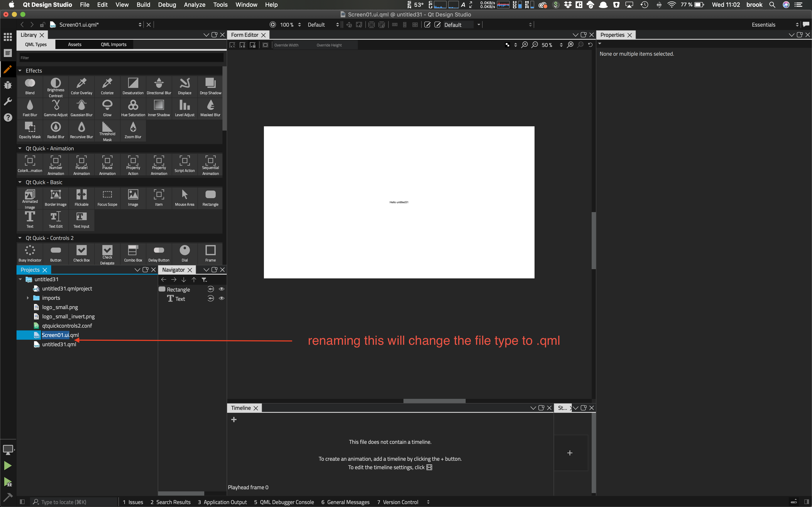
Task: Open the Issues output pane
Action: (x=133, y=502)
